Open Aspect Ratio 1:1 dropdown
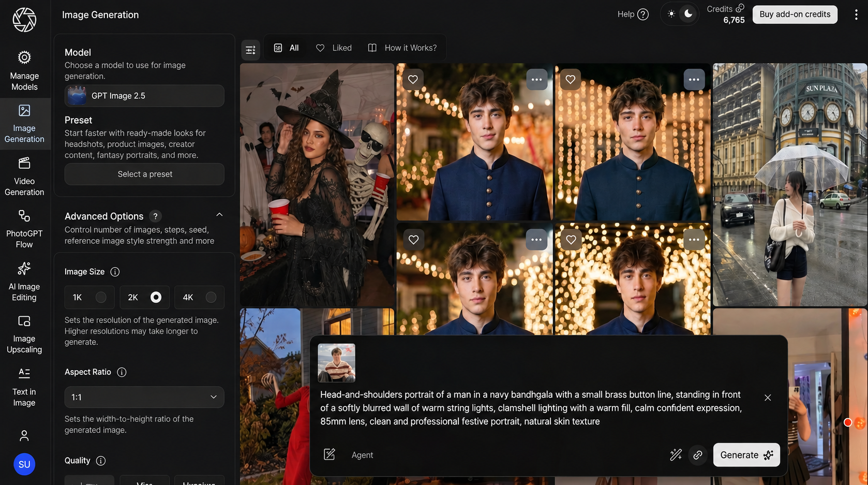The height and width of the screenshot is (485, 868). point(144,397)
